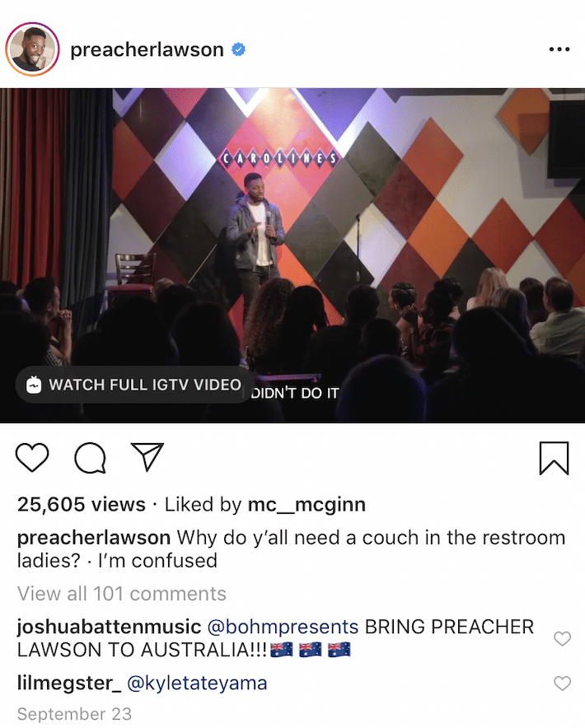
Task: Watch full IGTV video
Action: point(135,385)
